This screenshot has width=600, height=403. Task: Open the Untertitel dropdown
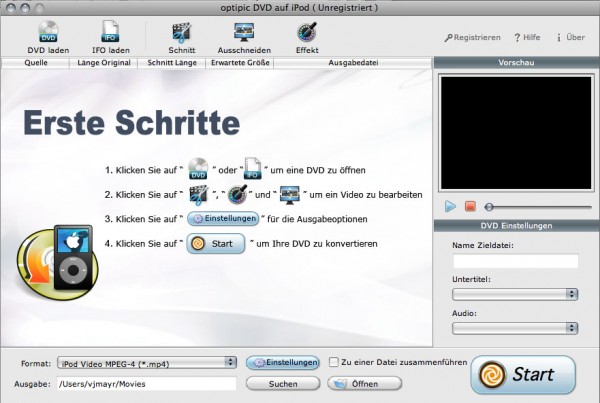pos(515,294)
